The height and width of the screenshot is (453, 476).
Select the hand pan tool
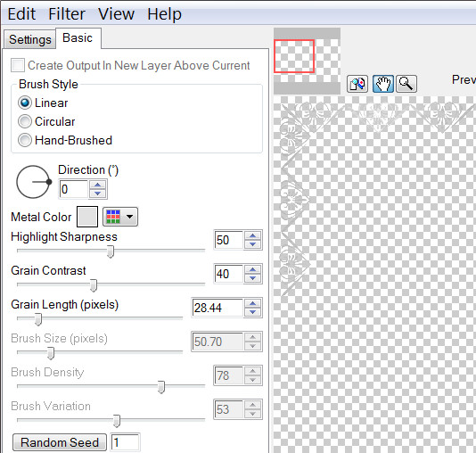click(383, 84)
